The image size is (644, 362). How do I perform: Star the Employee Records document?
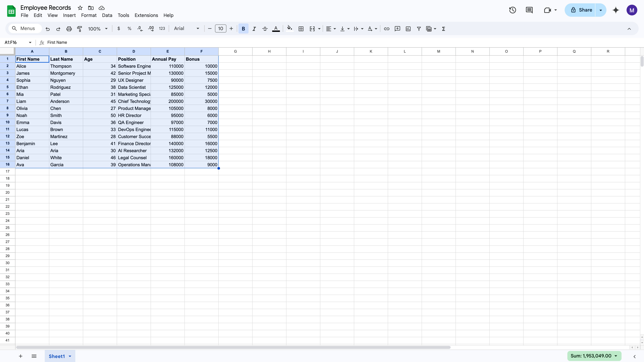[x=80, y=8]
